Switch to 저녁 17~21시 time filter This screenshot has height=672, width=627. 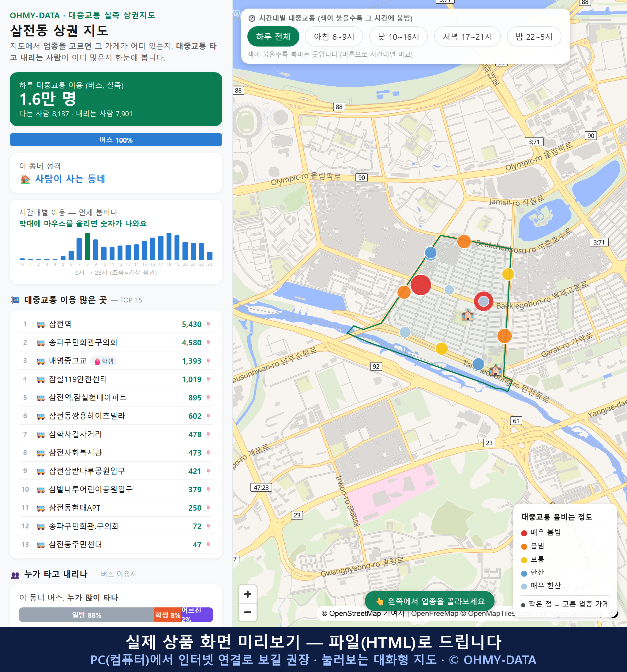tap(467, 36)
